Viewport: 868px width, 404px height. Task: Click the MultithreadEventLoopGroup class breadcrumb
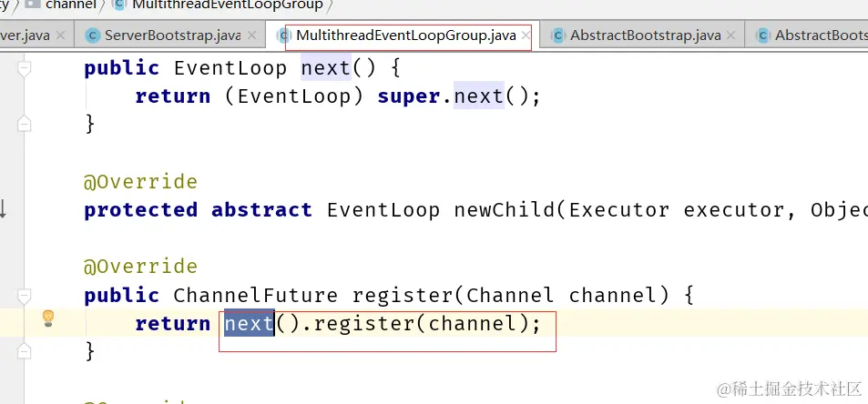[218, 5]
